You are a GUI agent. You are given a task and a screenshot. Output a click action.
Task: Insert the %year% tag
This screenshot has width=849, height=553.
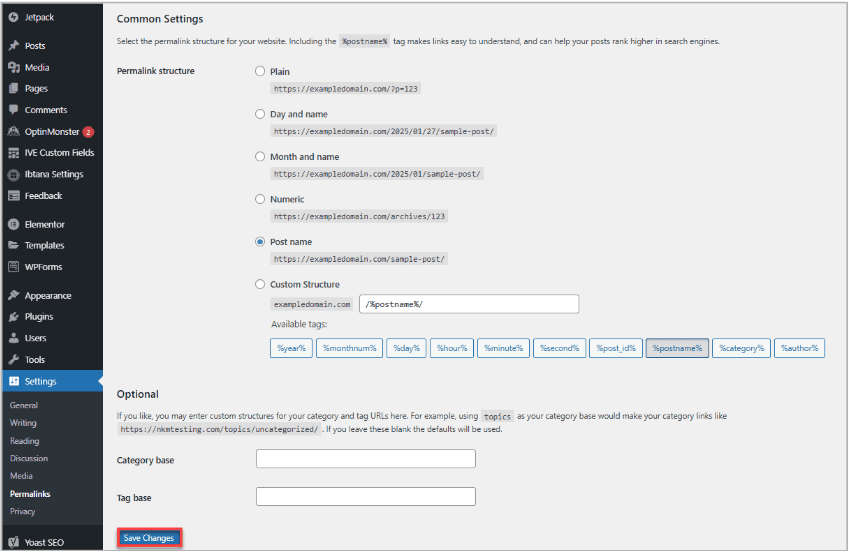point(291,348)
